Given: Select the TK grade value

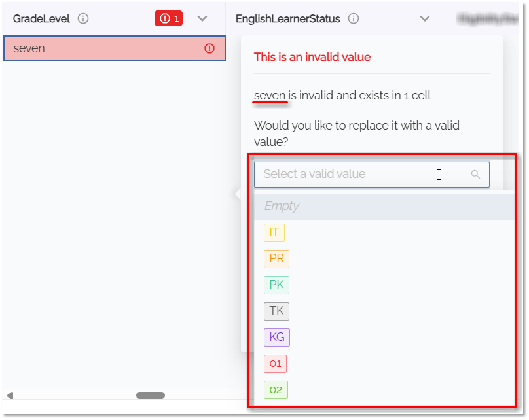Looking at the screenshot, I should 276,311.
